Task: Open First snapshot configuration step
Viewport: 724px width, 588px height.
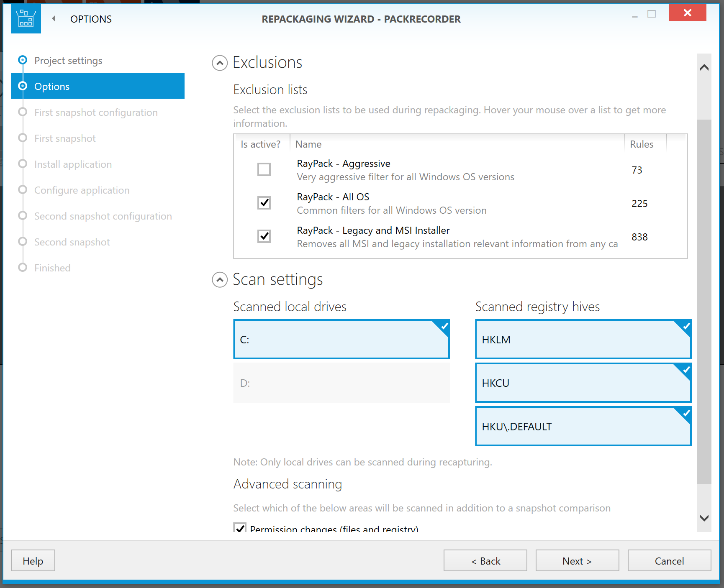Action: click(x=96, y=112)
